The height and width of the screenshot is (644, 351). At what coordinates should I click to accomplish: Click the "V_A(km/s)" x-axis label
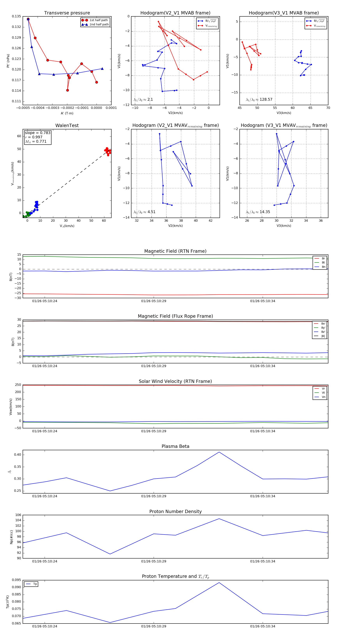[x=67, y=226]
